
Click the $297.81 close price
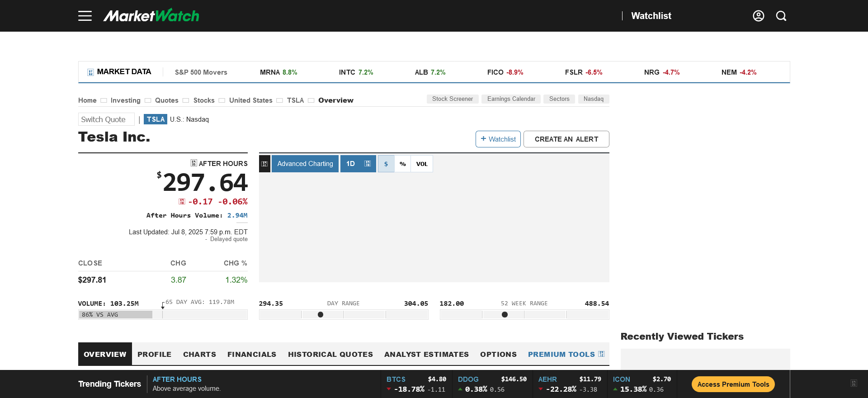coord(92,280)
